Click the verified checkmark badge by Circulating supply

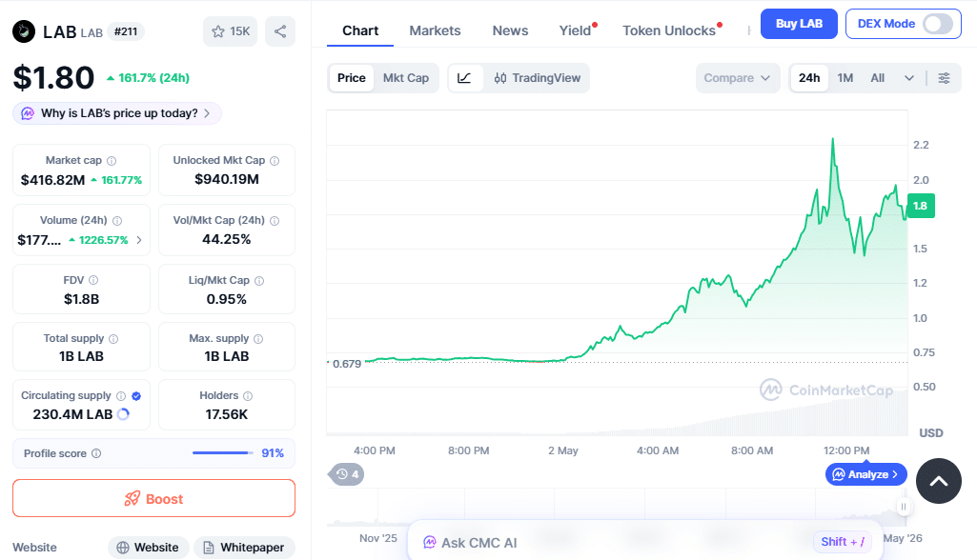(x=136, y=396)
